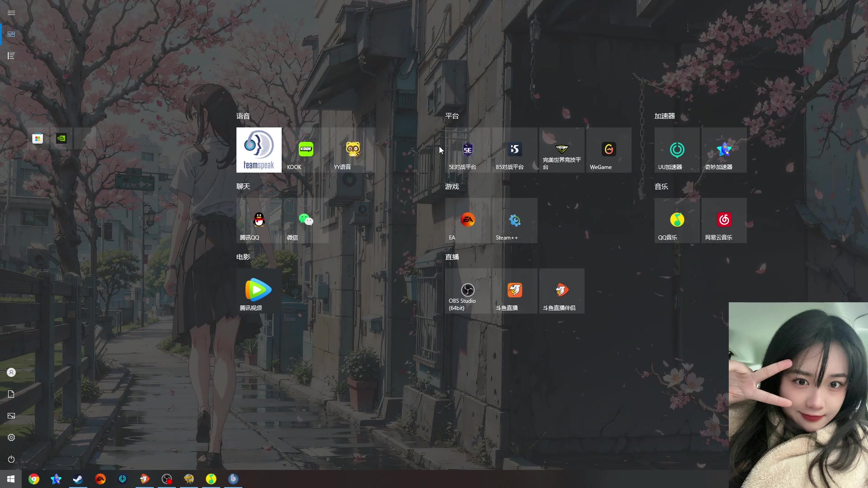Switch to pinned tiles view
868x488 pixels.
click(11, 34)
